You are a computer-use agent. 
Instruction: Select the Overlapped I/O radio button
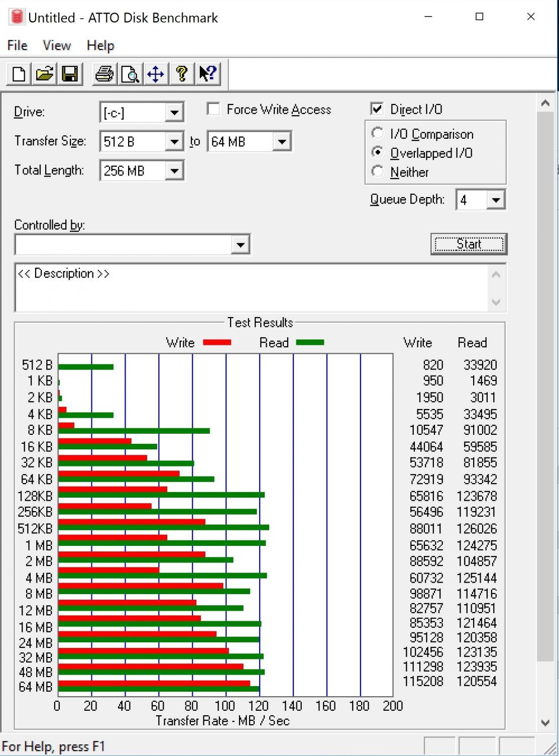pos(377,152)
